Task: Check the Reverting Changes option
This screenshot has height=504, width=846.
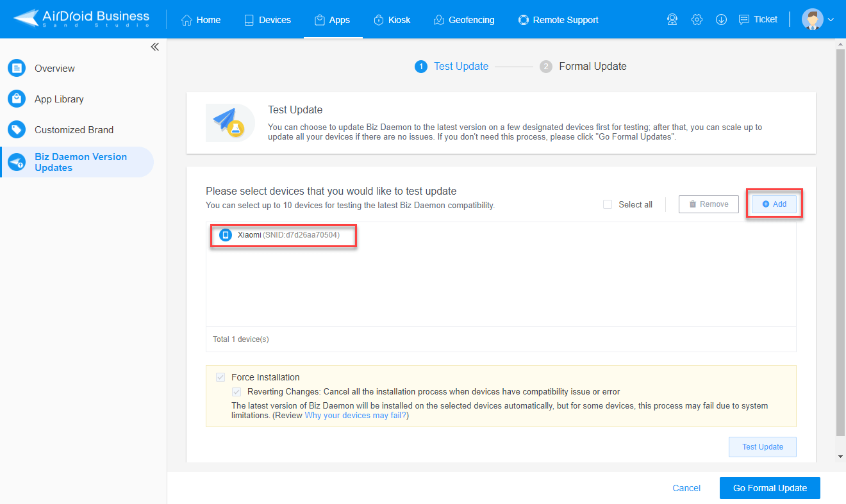Action: (x=236, y=391)
